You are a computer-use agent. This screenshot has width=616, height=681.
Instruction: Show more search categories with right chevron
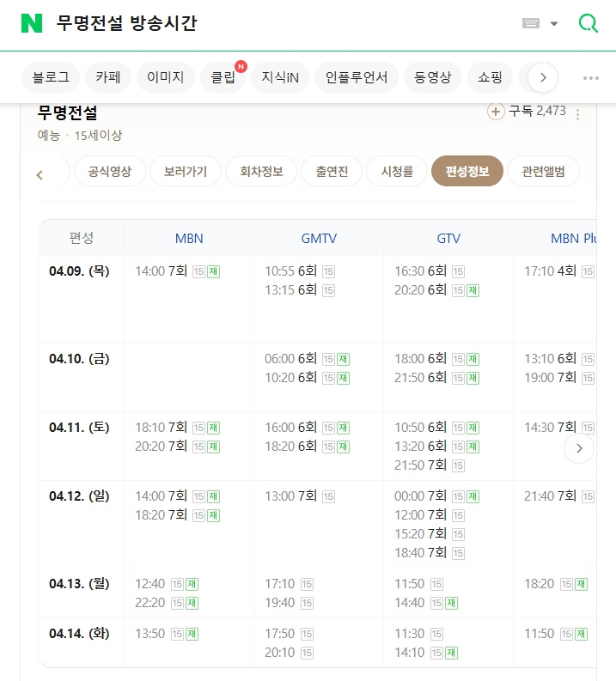click(543, 78)
